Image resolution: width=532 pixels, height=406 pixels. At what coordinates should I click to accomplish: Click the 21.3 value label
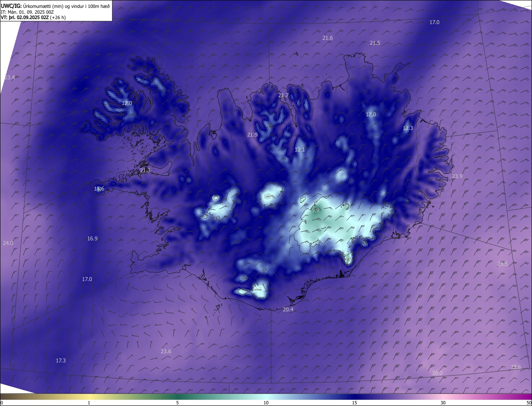pos(145,171)
